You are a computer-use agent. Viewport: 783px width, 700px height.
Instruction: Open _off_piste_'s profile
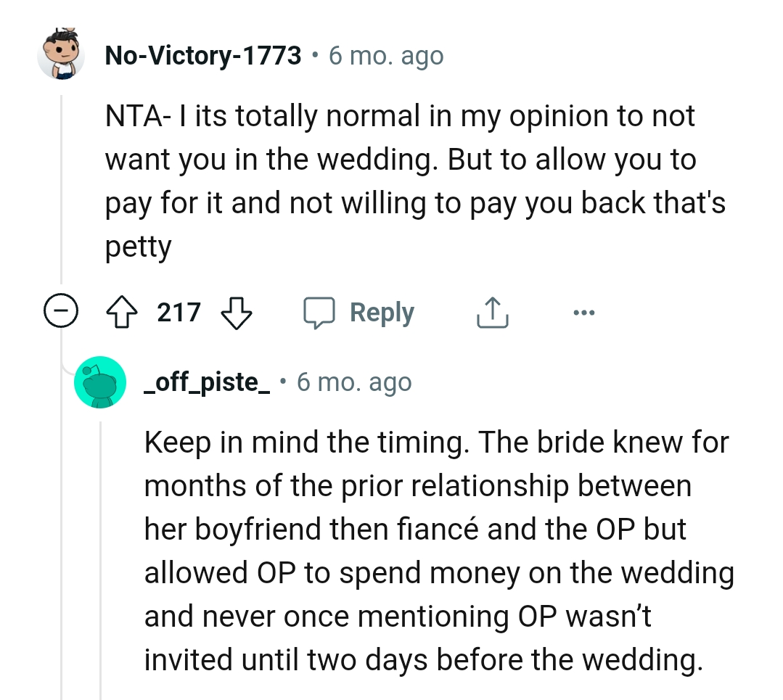pos(205,382)
